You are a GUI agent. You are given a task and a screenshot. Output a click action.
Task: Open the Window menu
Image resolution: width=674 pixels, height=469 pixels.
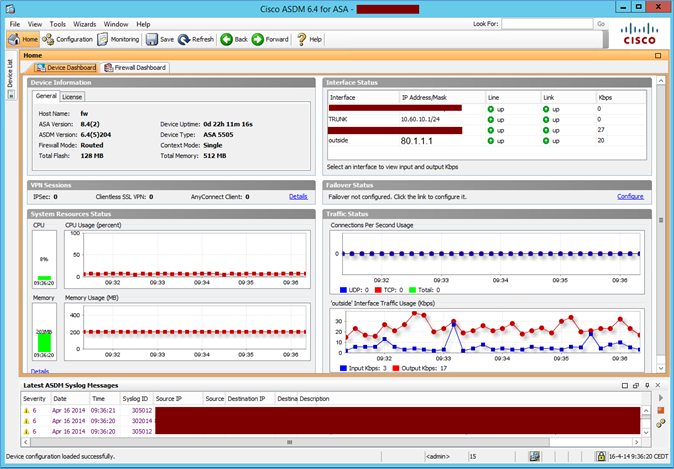(x=116, y=24)
